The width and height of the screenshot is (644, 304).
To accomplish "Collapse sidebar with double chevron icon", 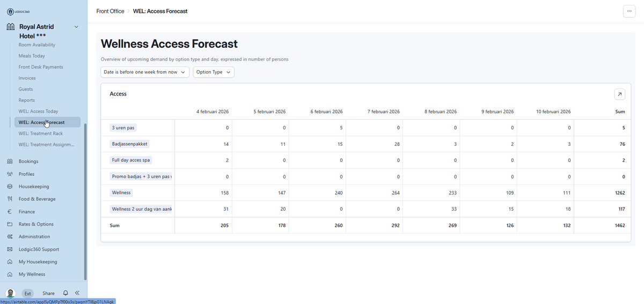I will [x=77, y=293].
